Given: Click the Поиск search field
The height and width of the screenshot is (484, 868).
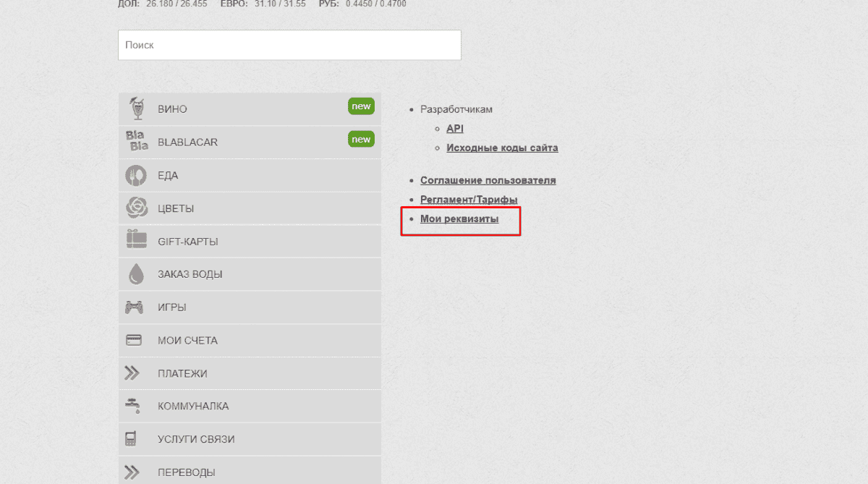Looking at the screenshot, I should click(x=289, y=45).
